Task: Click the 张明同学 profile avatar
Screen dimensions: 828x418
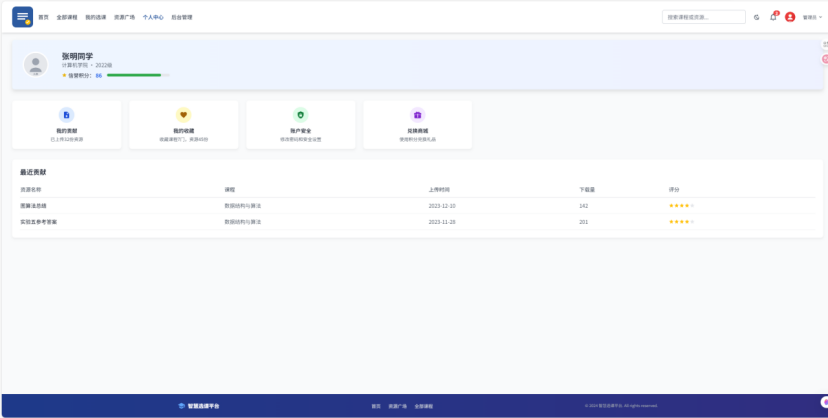Action: coord(35,64)
